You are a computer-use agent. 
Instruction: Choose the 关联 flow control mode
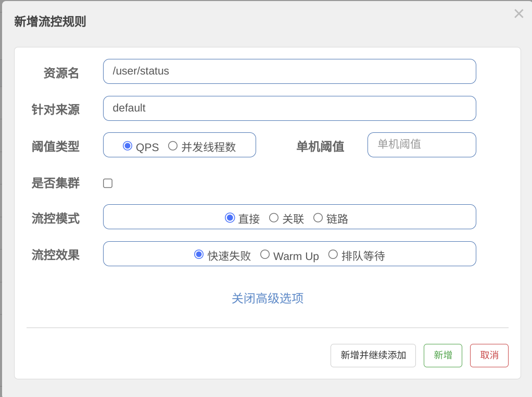[x=274, y=218]
